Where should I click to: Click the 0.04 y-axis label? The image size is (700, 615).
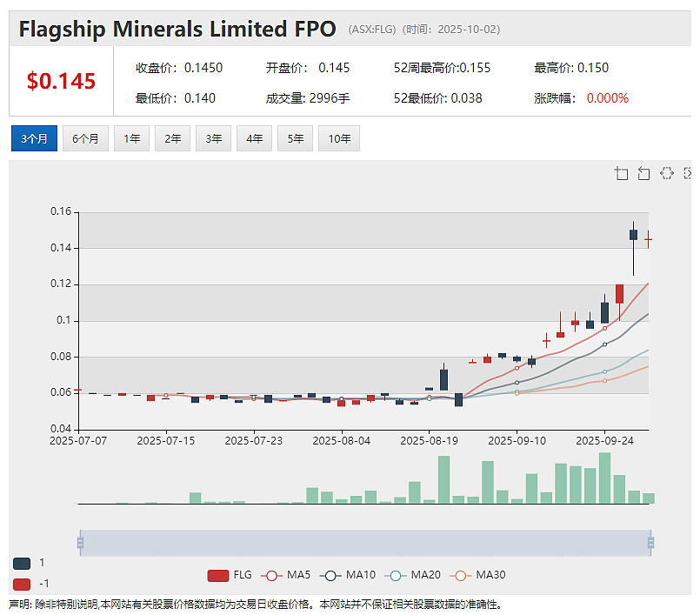61,429
